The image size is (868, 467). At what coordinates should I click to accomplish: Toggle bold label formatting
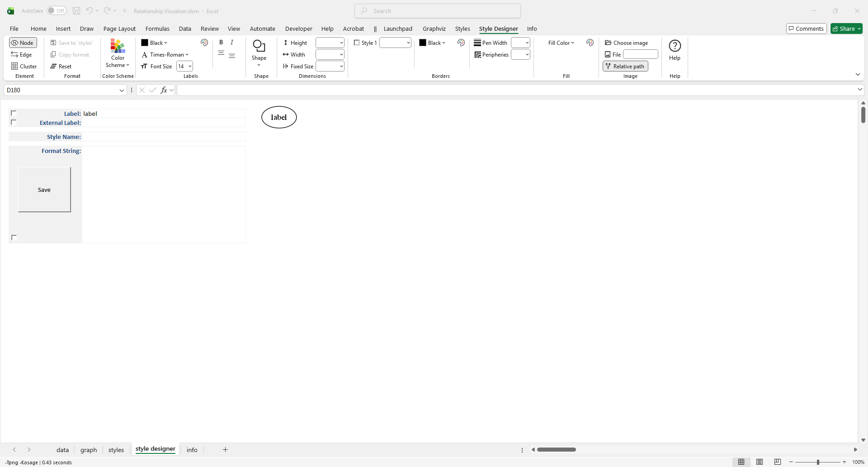(x=221, y=43)
